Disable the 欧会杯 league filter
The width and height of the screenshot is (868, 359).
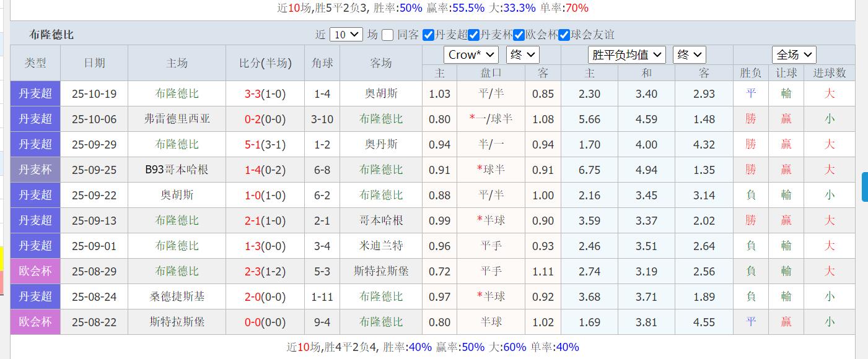(x=519, y=35)
